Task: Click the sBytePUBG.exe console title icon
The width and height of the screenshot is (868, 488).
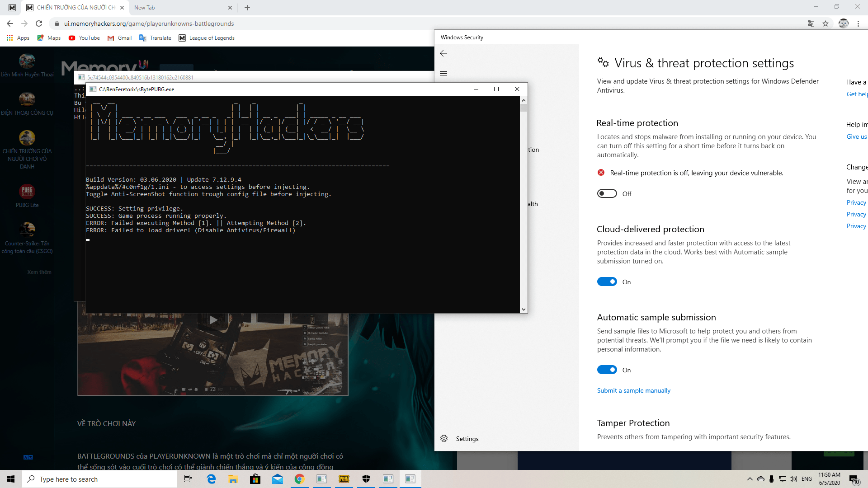Action: 93,89
